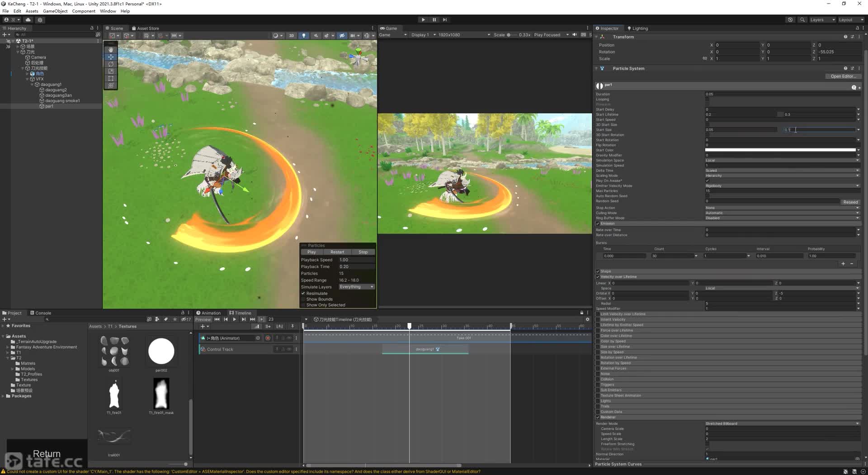
Task: Select the Scale tool in Scene toolbar
Action: click(111, 71)
